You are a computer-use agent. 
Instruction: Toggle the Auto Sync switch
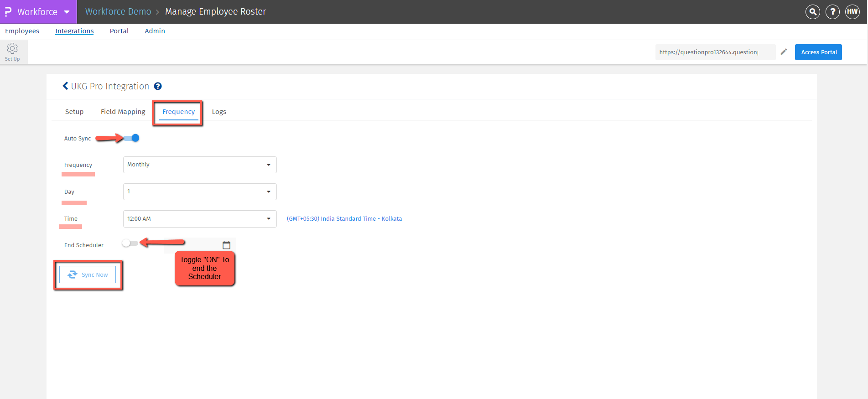point(131,138)
